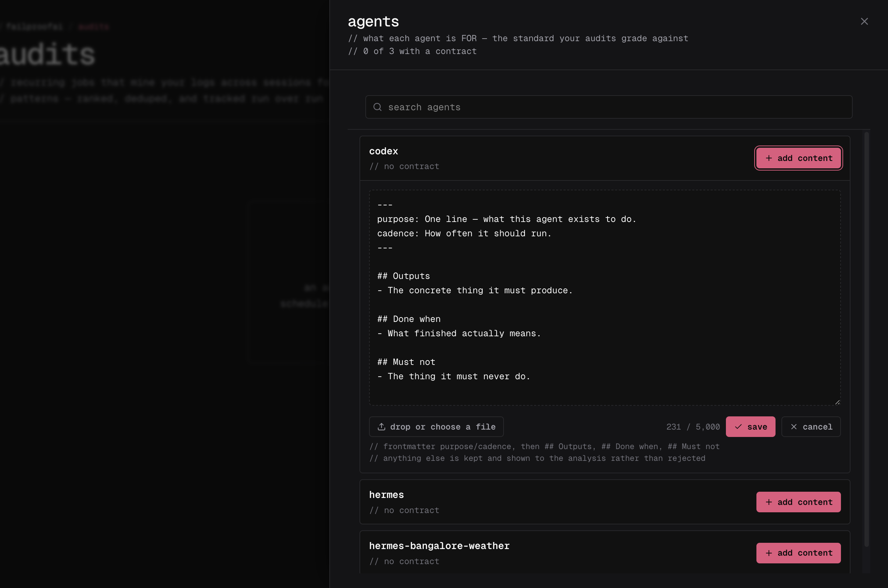Click drop or choose a file button
Image resolution: width=888 pixels, height=588 pixels.
[x=436, y=426]
